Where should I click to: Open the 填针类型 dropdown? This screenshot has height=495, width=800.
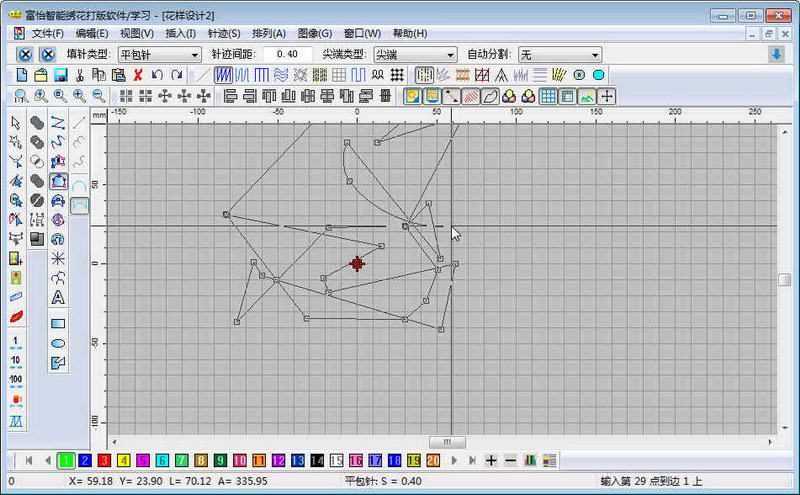pos(160,55)
